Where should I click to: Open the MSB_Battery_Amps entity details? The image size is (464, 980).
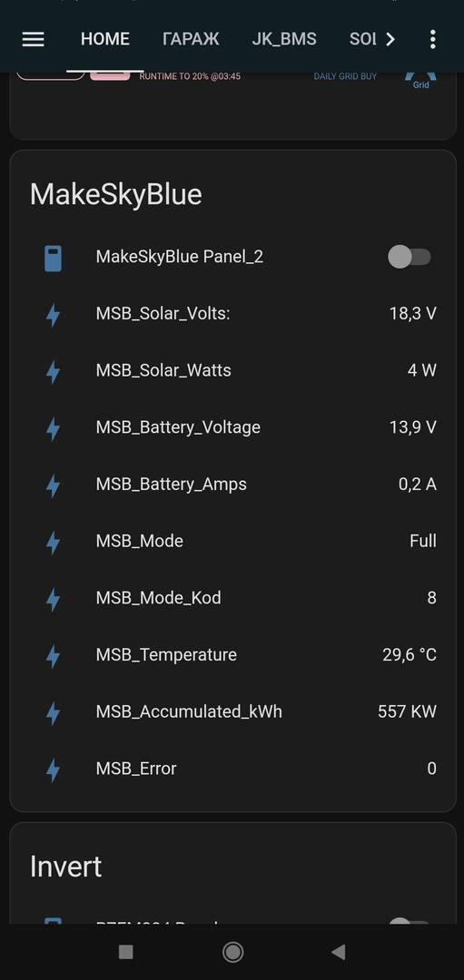coord(232,485)
